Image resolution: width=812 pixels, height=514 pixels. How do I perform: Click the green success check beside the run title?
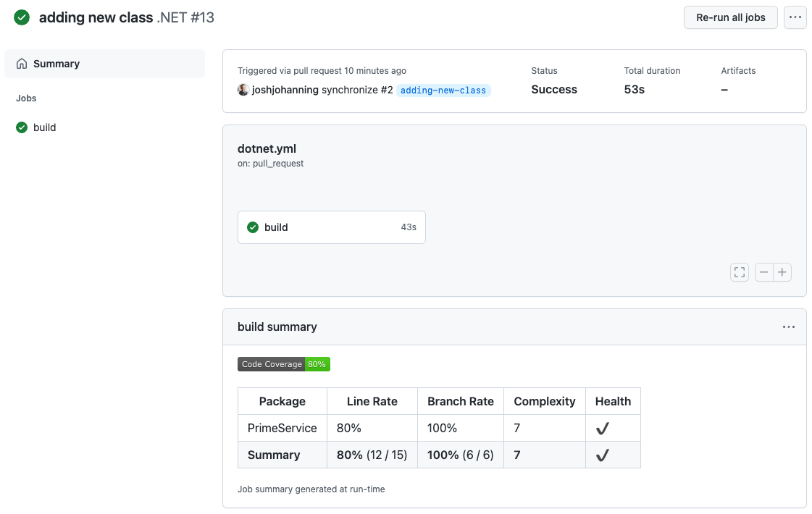point(22,17)
